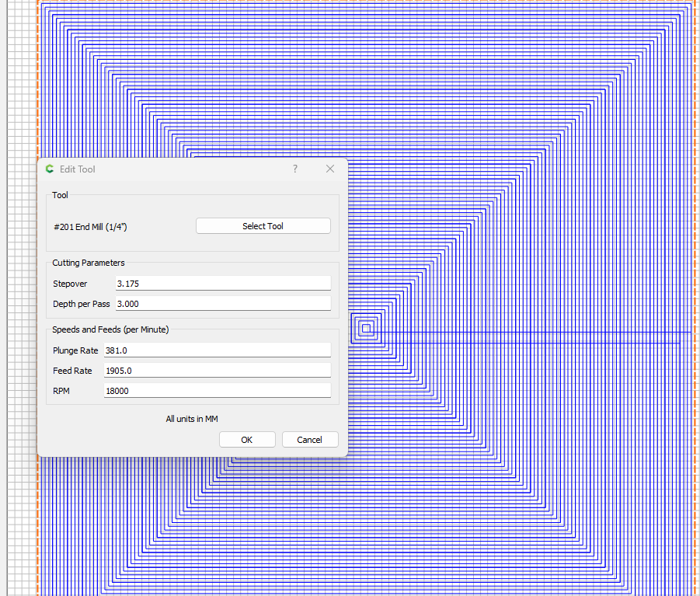
Task: Click the Feed Rate input box
Action: [217, 371]
